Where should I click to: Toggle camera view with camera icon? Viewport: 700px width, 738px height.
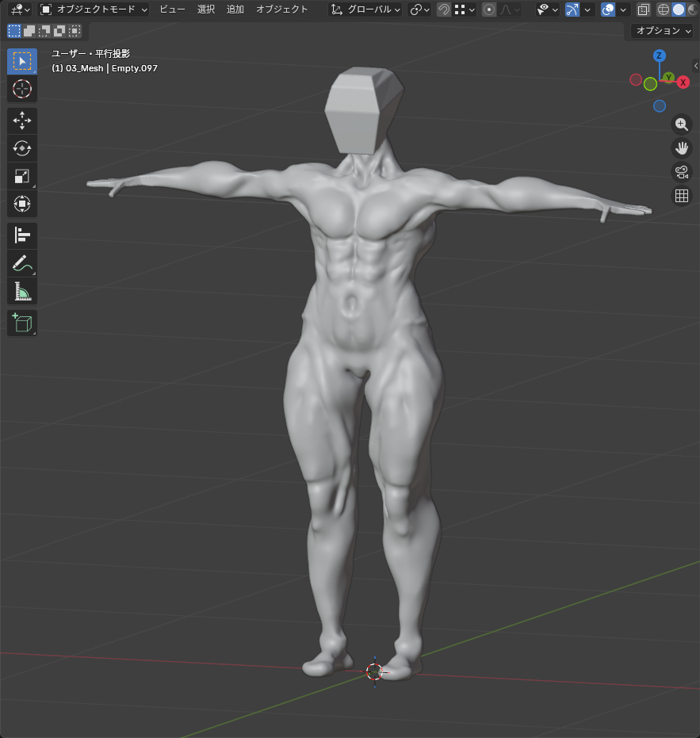[x=681, y=172]
